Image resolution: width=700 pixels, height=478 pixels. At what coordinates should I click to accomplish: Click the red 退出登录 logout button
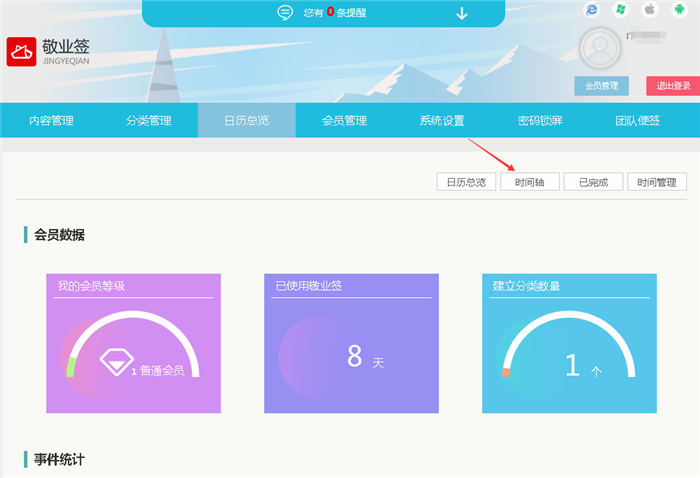pos(673,86)
